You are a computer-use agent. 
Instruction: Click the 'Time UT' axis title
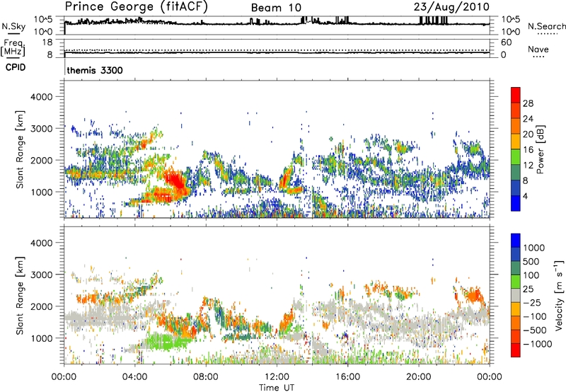coord(277,388)
